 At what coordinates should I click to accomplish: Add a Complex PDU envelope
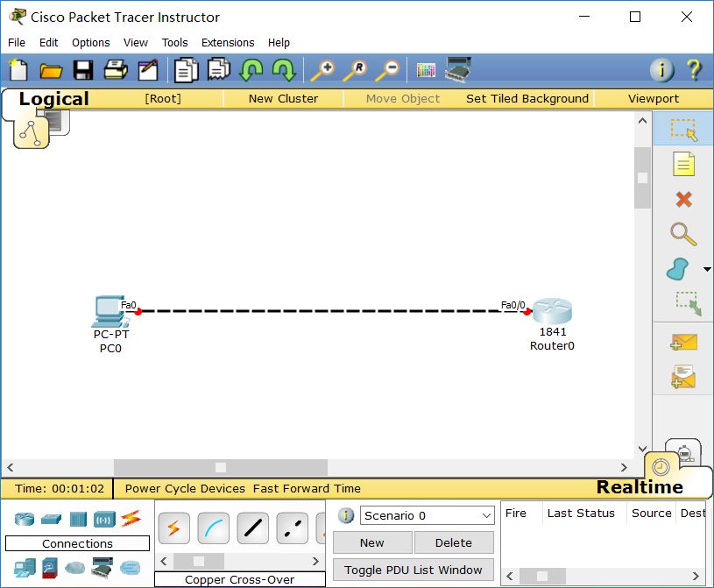[683, 377]
